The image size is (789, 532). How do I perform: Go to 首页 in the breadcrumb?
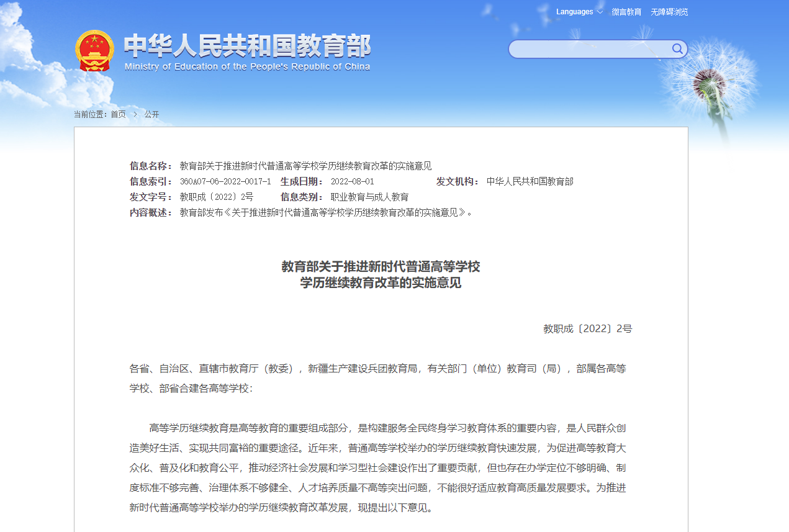pos(118,114)
